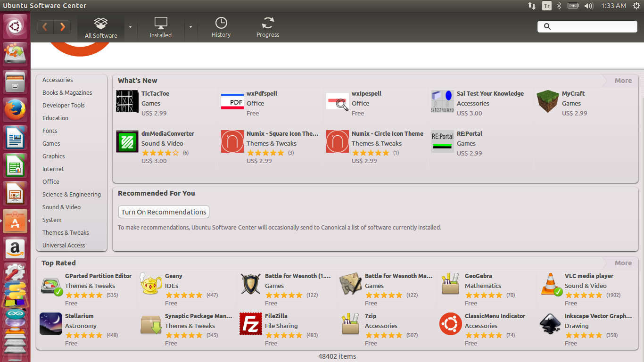The height and width of the screenshot is (362, 644).
Task: Open the volume indicator in top panel
Action: (x=588, y=6)
